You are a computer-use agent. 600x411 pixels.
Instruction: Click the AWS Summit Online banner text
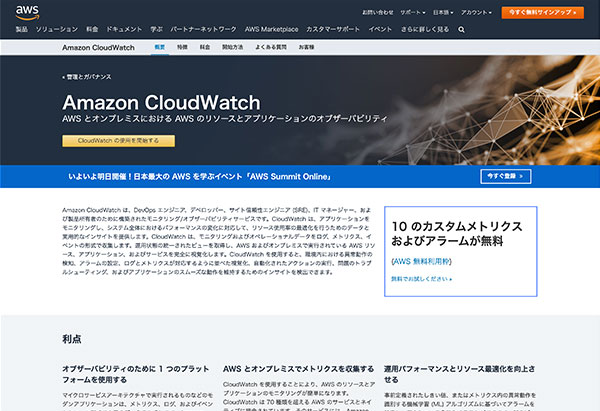pos(199,176)
